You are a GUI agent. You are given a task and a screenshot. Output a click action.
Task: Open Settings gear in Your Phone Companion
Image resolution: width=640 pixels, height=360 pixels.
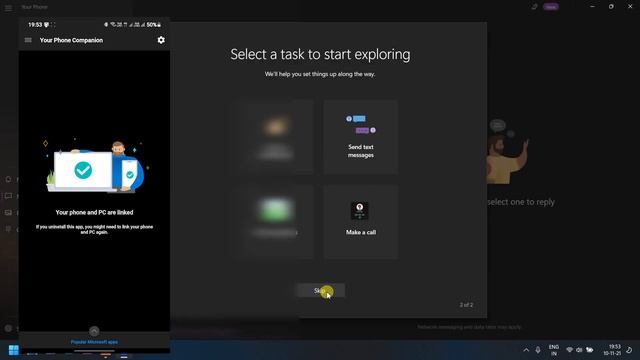coord(161,40)
